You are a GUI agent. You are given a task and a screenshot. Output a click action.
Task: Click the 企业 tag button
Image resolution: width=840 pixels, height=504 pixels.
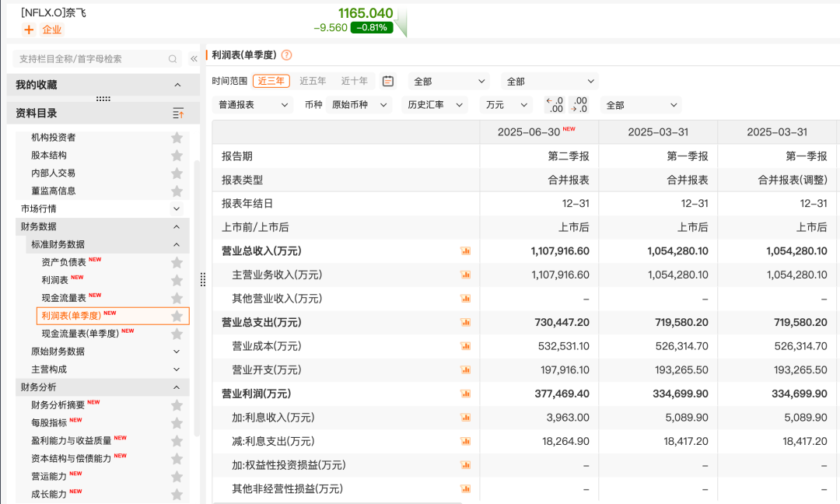click(x=52, y=30)
